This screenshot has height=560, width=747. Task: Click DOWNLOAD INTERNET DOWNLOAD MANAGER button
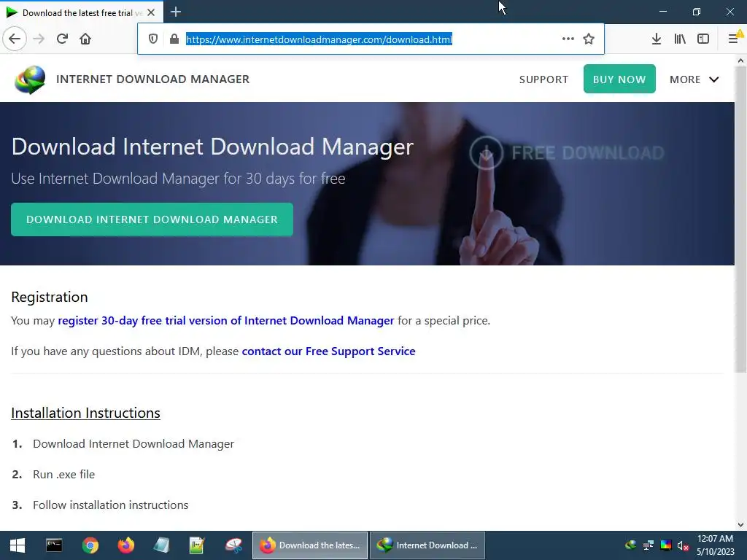coord(152,219)
